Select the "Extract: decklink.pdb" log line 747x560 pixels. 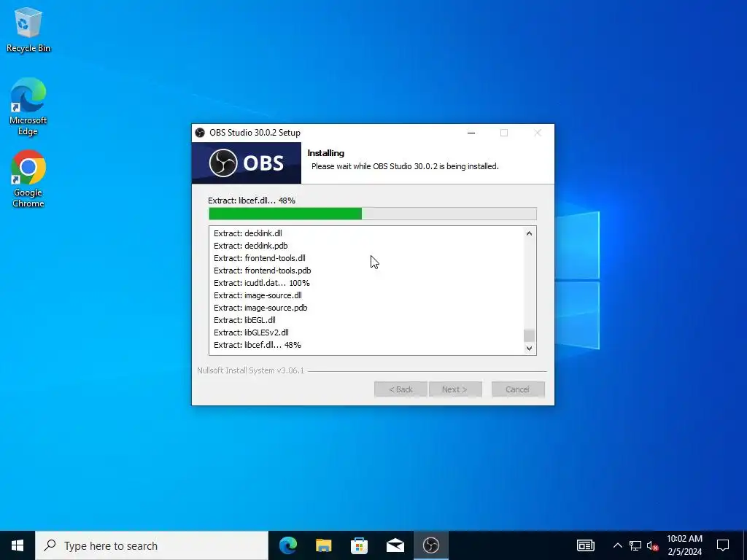[x=251, y=246]
